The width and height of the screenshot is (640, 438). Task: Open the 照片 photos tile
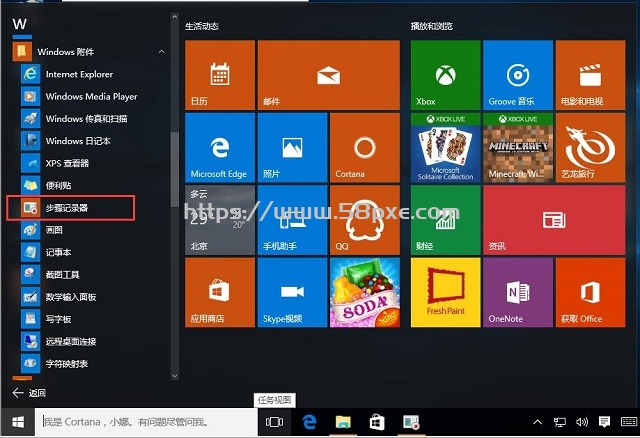click(x=292, y=147)
